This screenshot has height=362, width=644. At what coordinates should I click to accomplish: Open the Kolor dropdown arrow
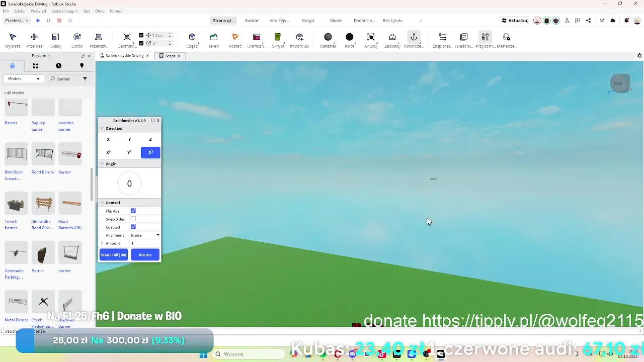click(356, 44)
